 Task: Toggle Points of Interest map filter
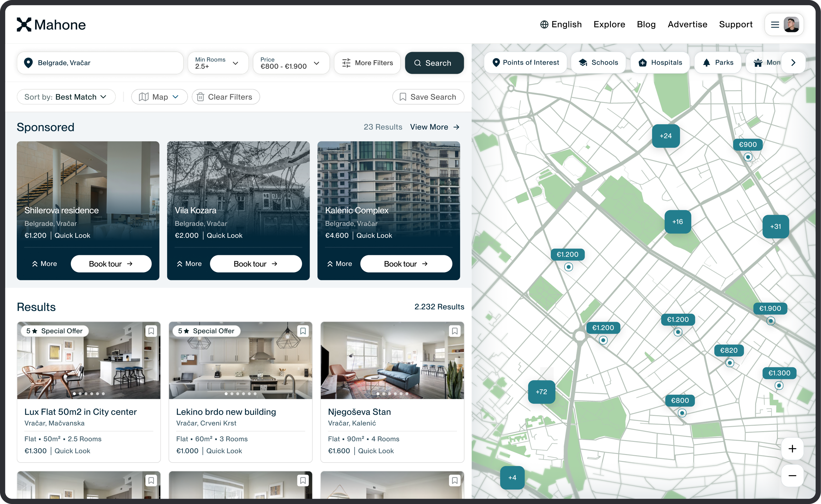coord(526,62)
